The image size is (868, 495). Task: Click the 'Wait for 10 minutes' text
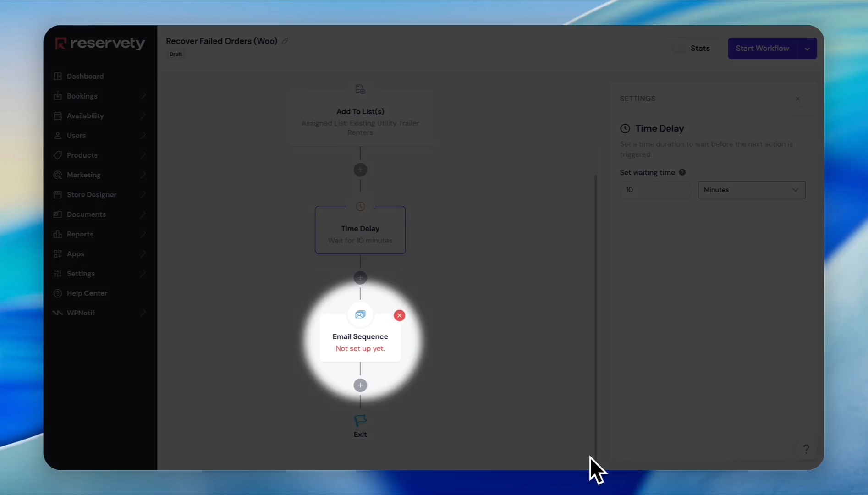[360, 240]
